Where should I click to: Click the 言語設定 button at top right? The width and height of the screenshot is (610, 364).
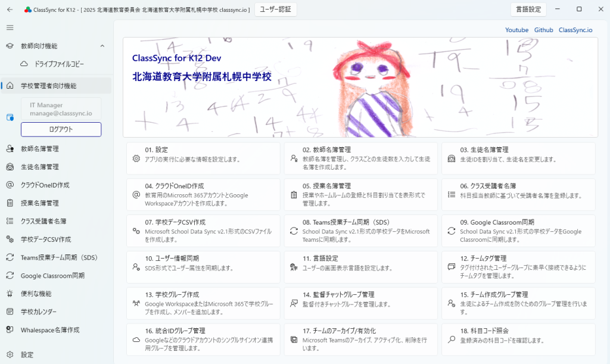point(528,10)
